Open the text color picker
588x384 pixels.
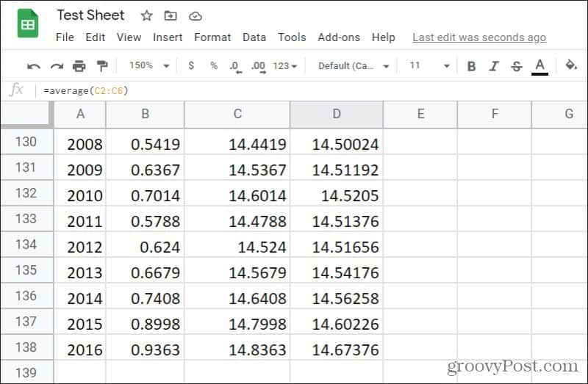click(x=539, y=67)
